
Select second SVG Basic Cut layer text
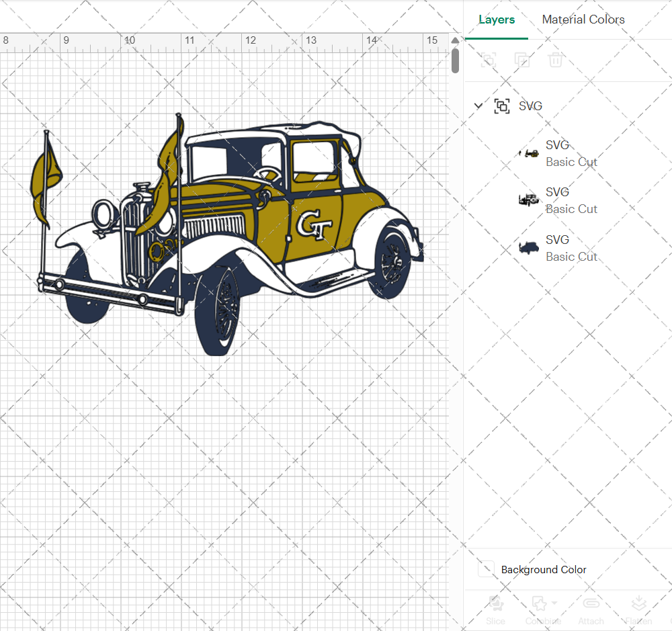tap(571, 201)
